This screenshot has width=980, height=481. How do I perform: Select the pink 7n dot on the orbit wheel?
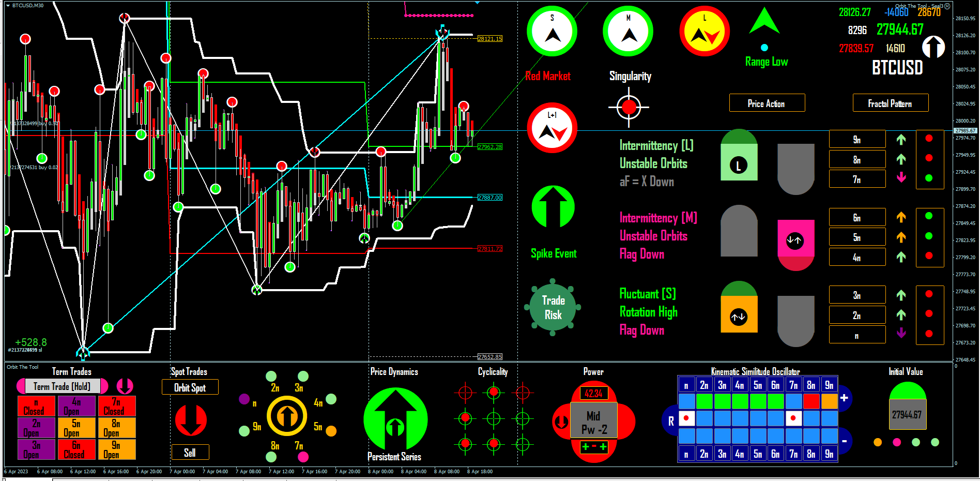click(x=303, y=457)
